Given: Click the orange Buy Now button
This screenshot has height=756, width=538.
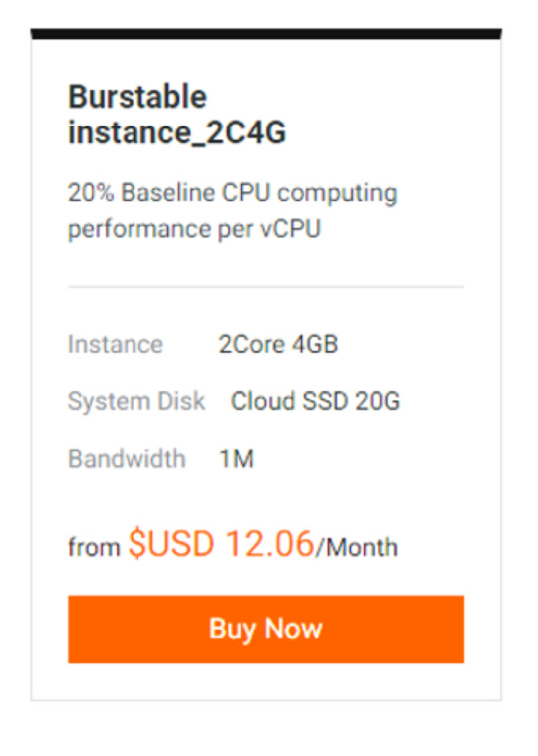Looking at the screenshot, I should click(266, 630).
